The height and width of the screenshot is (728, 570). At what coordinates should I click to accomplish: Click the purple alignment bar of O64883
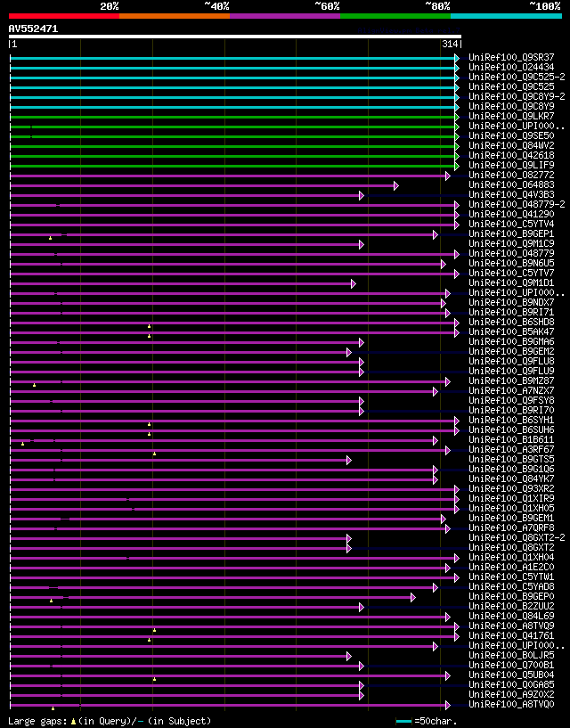click(202, 185)
